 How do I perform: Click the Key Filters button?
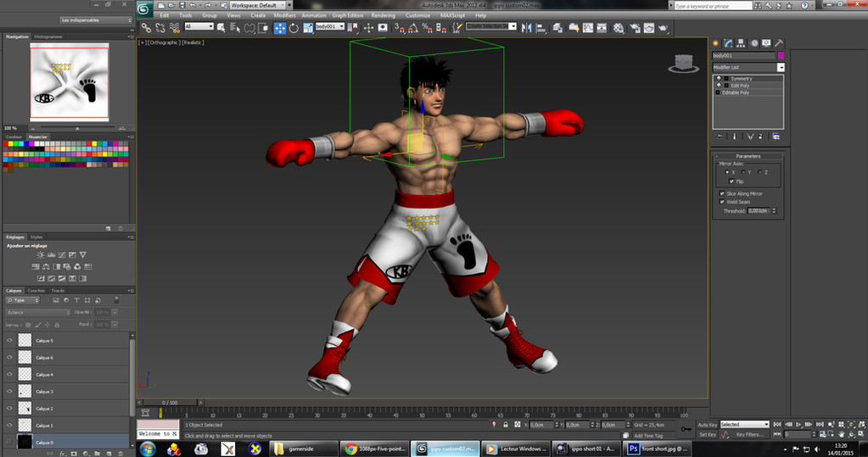(x=750, y=434)
